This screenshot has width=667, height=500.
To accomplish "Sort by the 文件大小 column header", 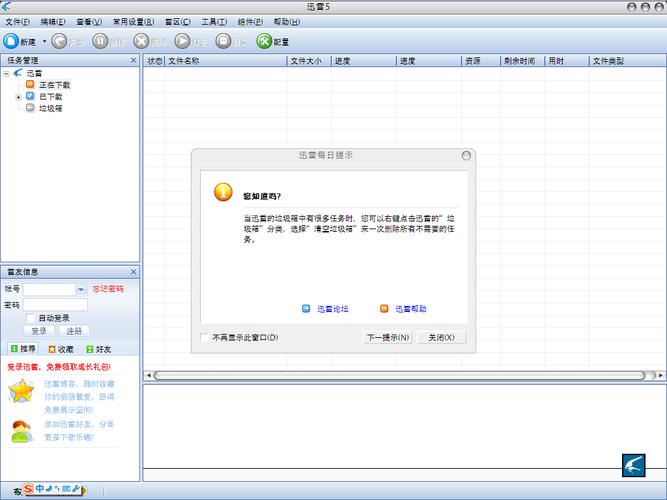I will pyautogui.click(x=309, y=61).
